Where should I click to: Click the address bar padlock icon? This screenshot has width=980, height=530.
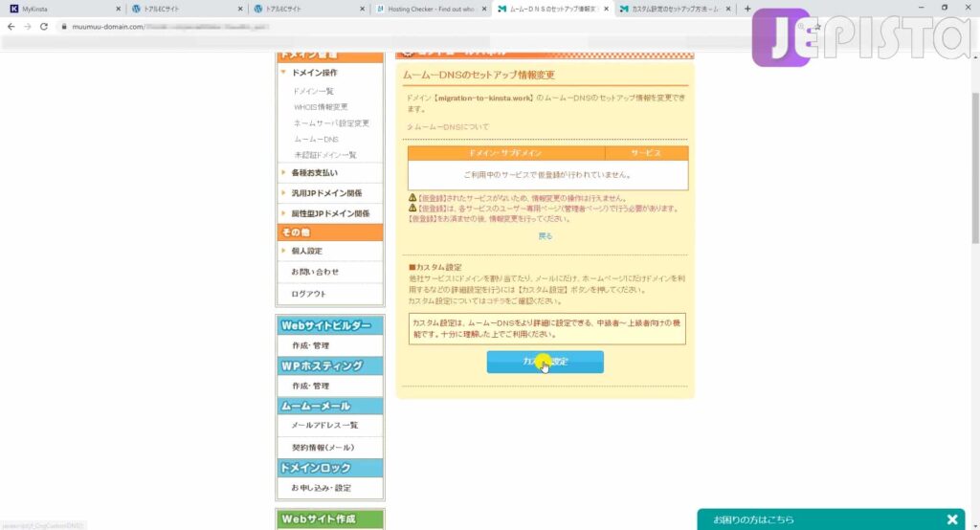point(64,27)
